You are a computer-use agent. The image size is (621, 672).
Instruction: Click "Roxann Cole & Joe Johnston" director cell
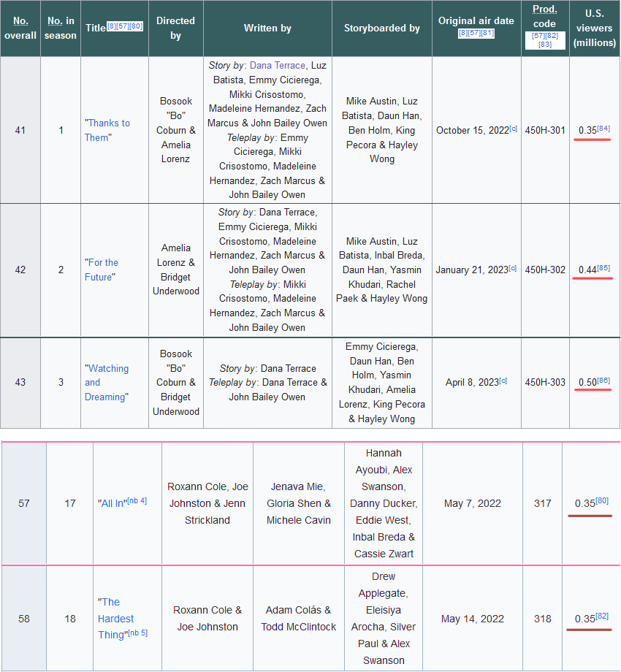pyautogui.click(x=207, y=619)
